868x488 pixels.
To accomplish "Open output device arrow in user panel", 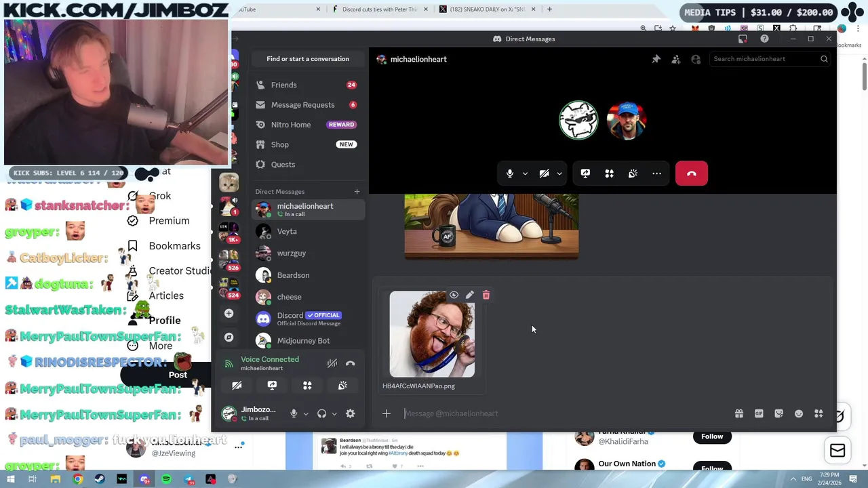I will pyautogui.click(x=334, y=413).
